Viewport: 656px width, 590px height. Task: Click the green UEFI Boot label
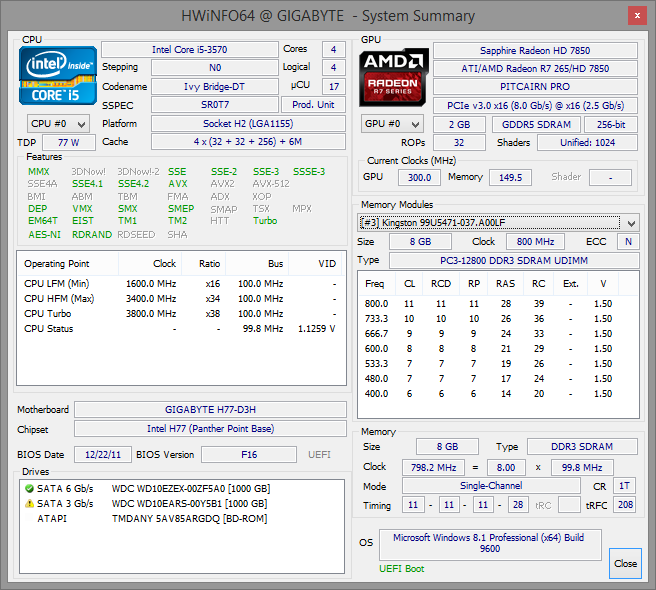[402, 569]
